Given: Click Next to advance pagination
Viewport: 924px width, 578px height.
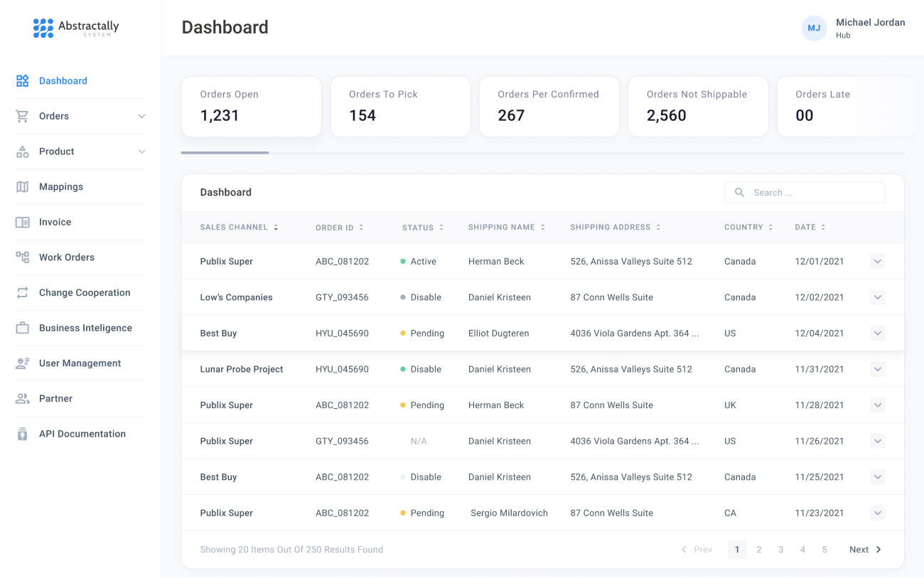Looking at the screenshot, I should coord(865,550).
